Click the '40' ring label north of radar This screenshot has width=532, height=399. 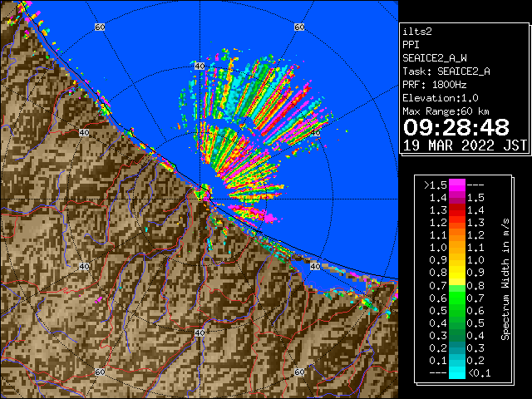click(199, 66)
